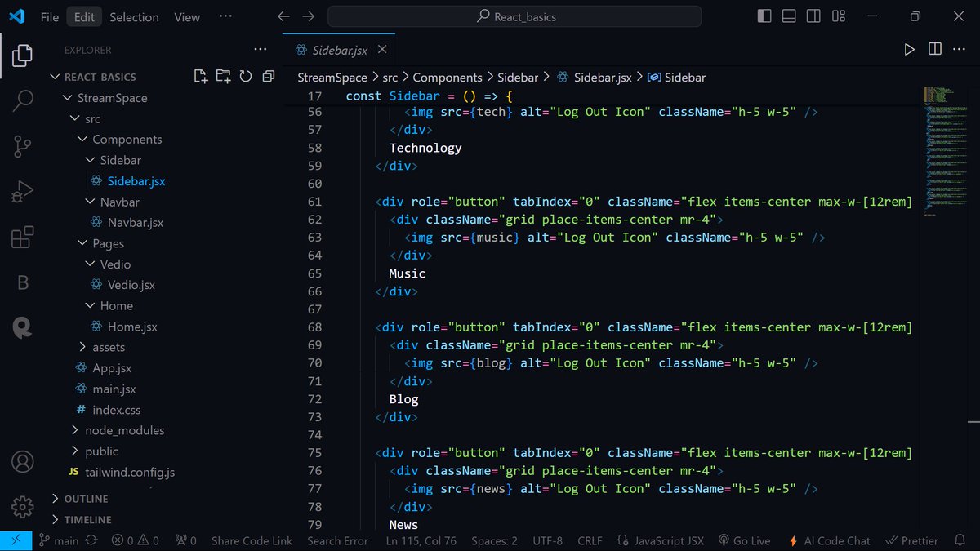Viewport: 980px width, 551px height.
Task: Synchronize changes icon in status bar
Action: 91,540
